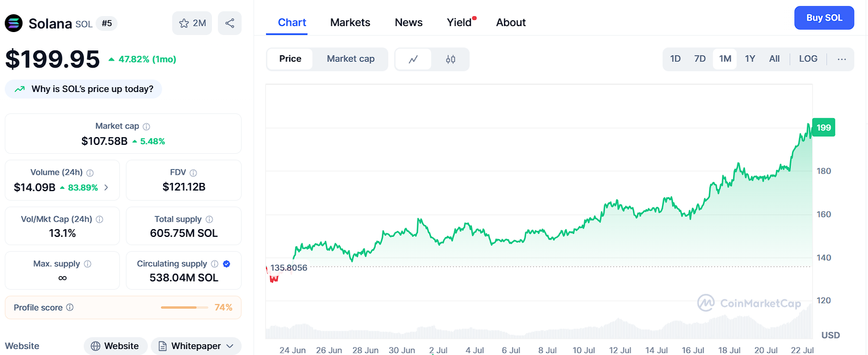The width and height of the screenshot is (868, 355).
Task: Set chart range to All
Action: (x=774, y=59)
